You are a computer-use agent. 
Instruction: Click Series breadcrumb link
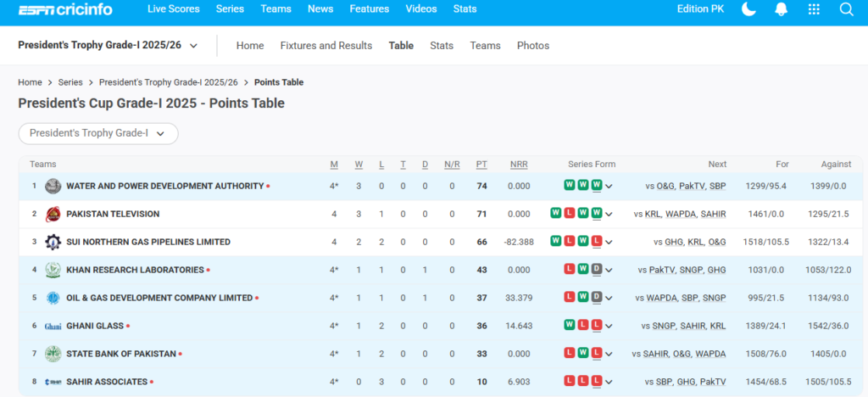pos(70,82)
